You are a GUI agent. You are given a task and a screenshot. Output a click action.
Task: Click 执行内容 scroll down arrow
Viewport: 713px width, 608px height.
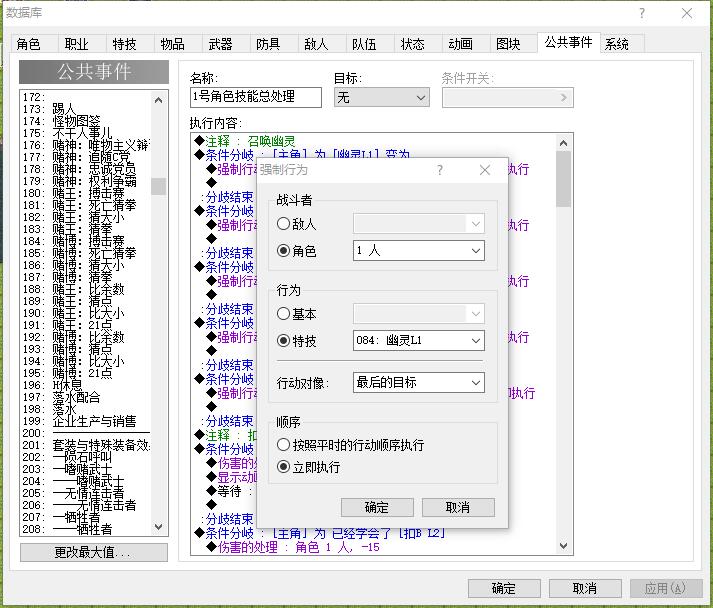[x=563, y=545]
